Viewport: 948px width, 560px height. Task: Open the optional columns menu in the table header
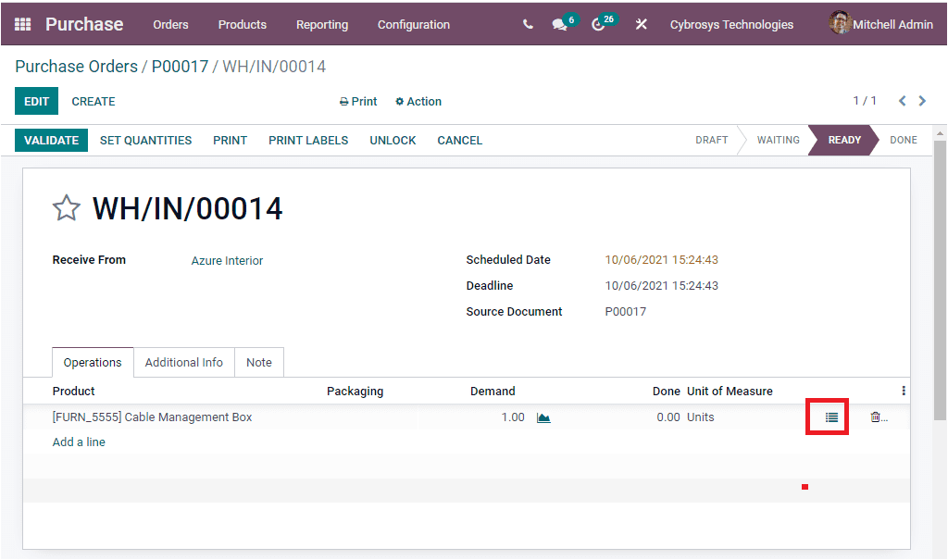[x=903, y=391]
